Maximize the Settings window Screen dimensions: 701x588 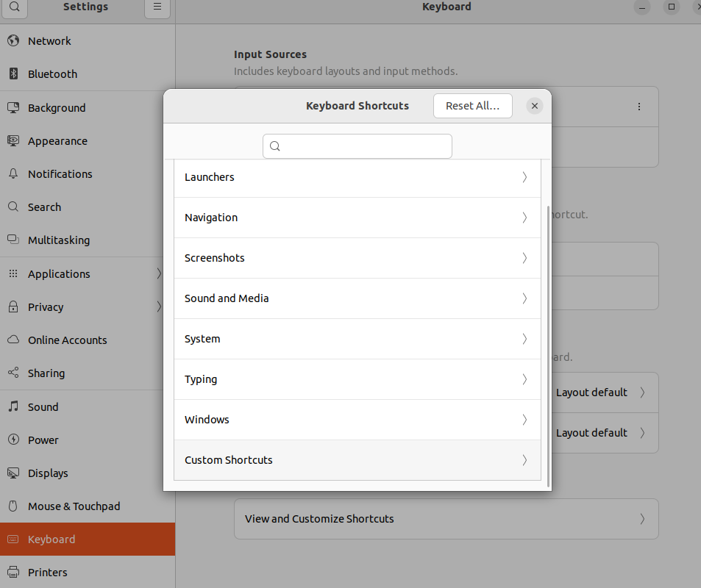672,7
